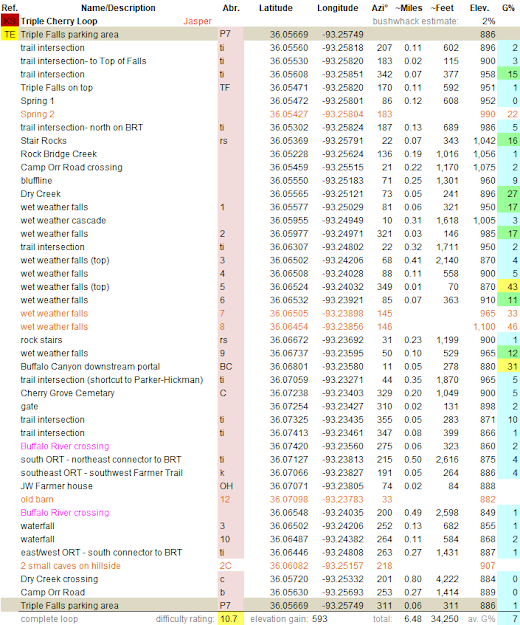Click 'trail intersection (shortcut to Parker-Hickman)' cell

[112, 380]
